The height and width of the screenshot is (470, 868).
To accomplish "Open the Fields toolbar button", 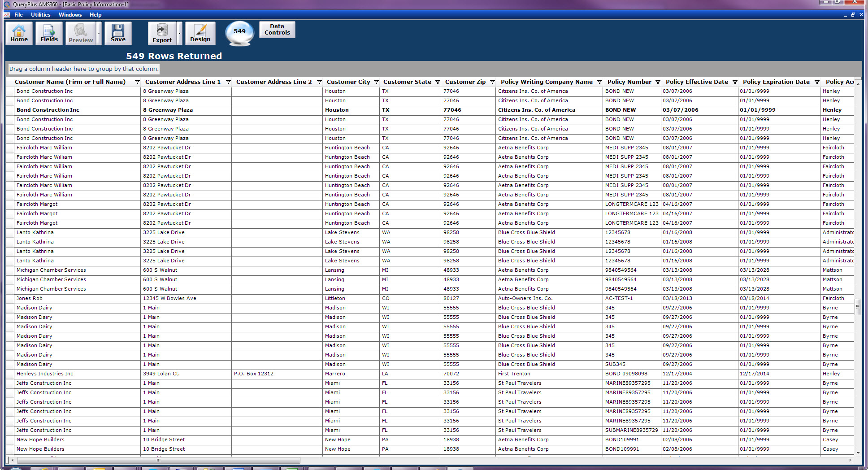I will (x=49, y=33).
